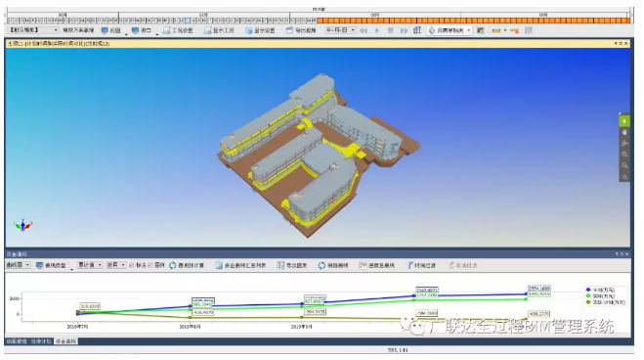Click green 实际(万元) legend entry
The height and width of the screenshot is (360, 644).
tap(600, 295)
